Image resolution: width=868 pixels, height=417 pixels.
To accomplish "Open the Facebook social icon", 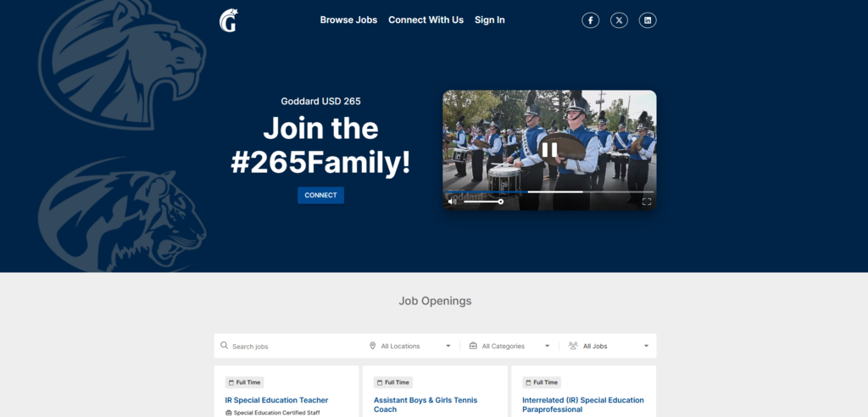I will pos(590,20).
